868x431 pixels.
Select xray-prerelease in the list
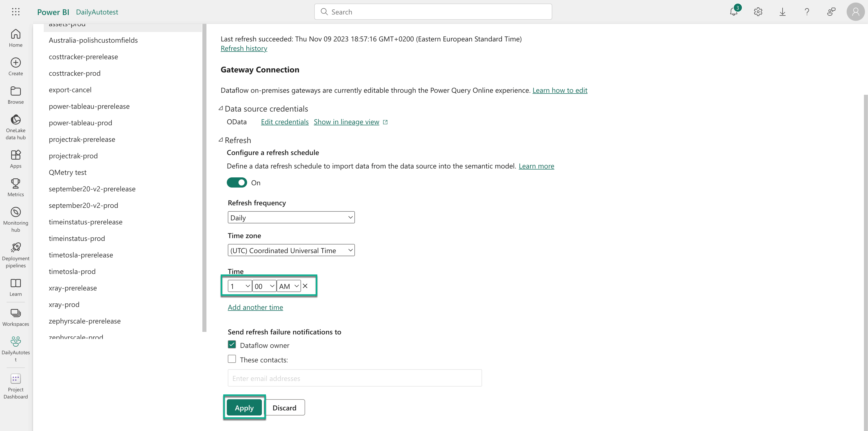pyautogui.click(x=73, y=288)
